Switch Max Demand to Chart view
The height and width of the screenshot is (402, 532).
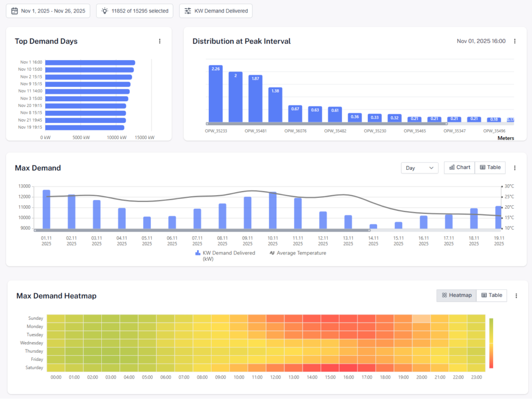pyautogui.click(x=459, y=168)
